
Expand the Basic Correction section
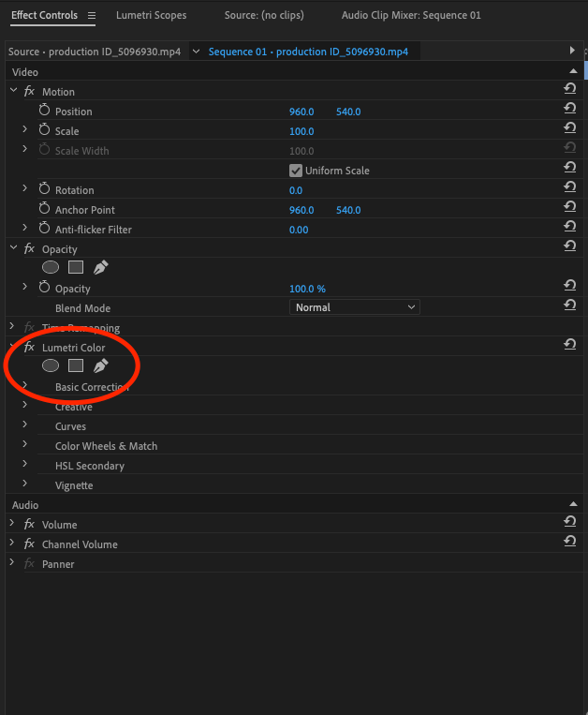pos(25,386)
